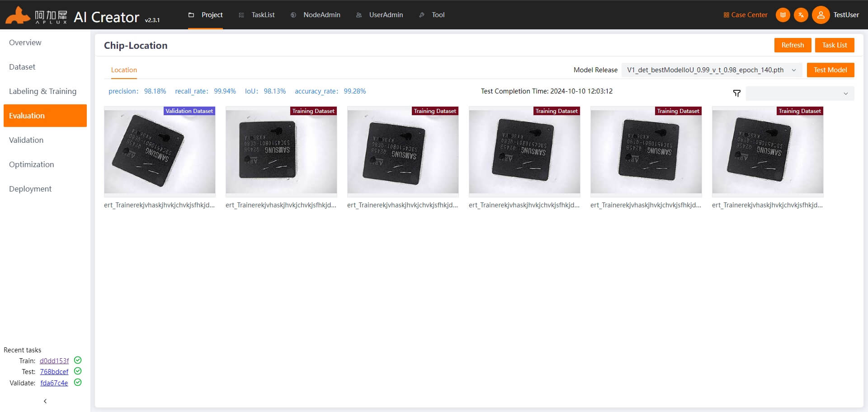Screen dimensions: 868x412
Task: Click the Chip-Location page title
Action: (x=136, y=46)
